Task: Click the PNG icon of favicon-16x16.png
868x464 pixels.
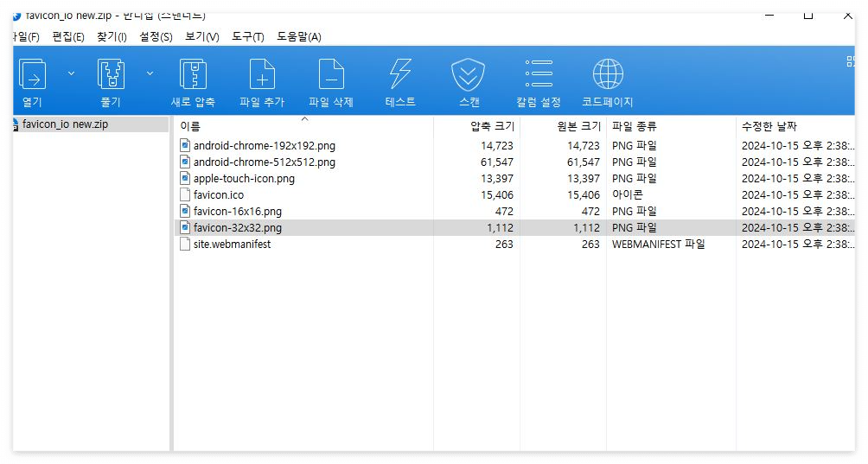Action: tap(185, 211)
